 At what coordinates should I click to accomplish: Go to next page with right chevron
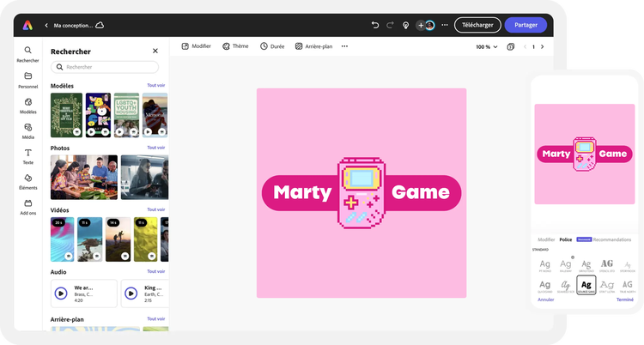pos(542,47)
